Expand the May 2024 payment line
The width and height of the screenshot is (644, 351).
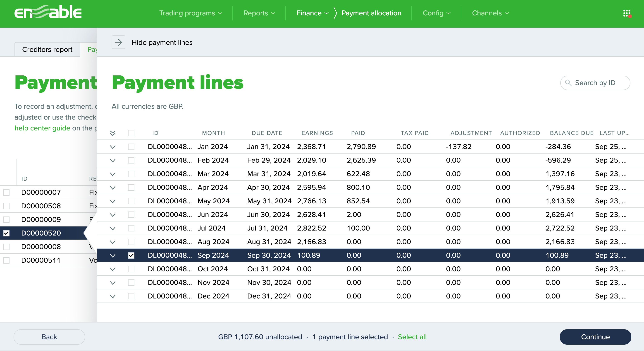coord(113,201)
